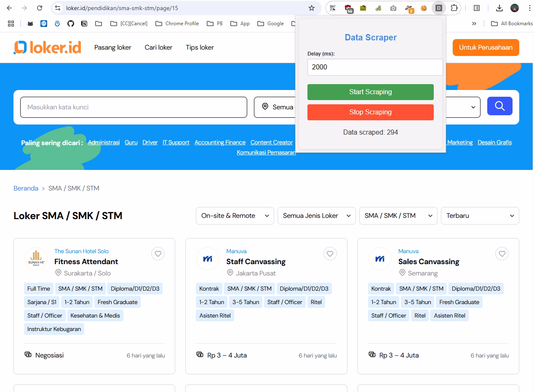Open the Chrome extensions puzzle icon
This screenshot has height=392, width=534.
pyautogui.click(x=454, y=8)
